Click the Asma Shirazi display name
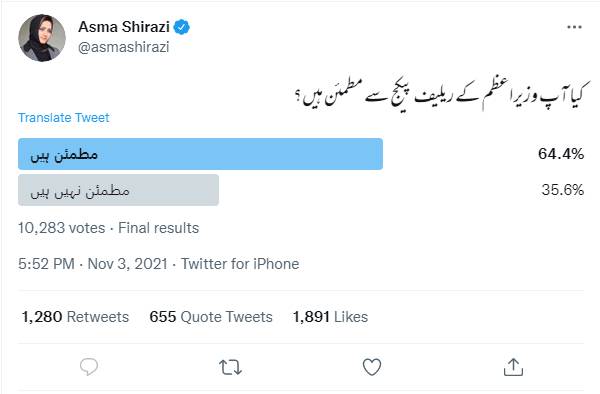The height and width of the screenshot is (394, 600). (x=124, y=27)
